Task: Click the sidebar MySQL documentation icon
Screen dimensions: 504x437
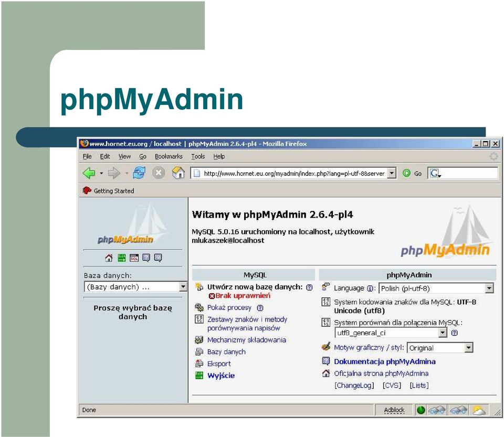Action: [158, 258]
